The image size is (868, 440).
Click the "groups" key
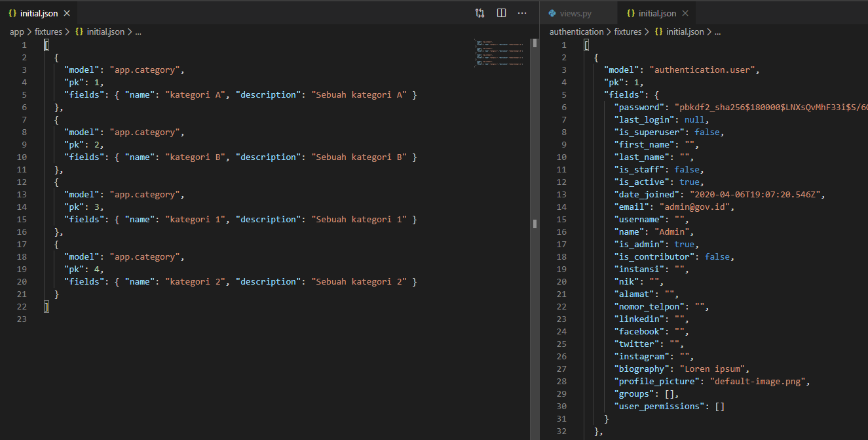[633, 394]
